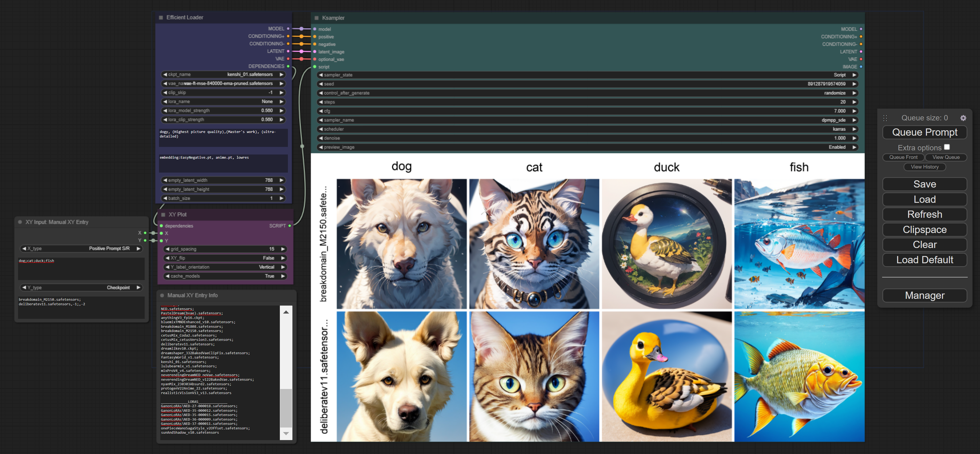Click the SCRIPT output socket on XY Plot
Screen dimensions: 980x454
289,226
